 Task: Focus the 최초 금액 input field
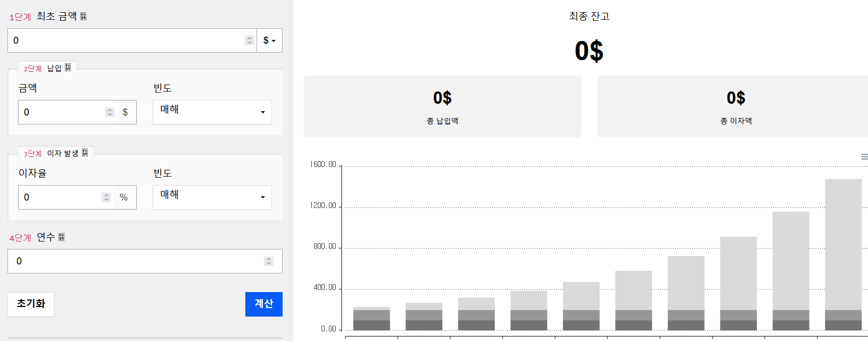[132, 40]
